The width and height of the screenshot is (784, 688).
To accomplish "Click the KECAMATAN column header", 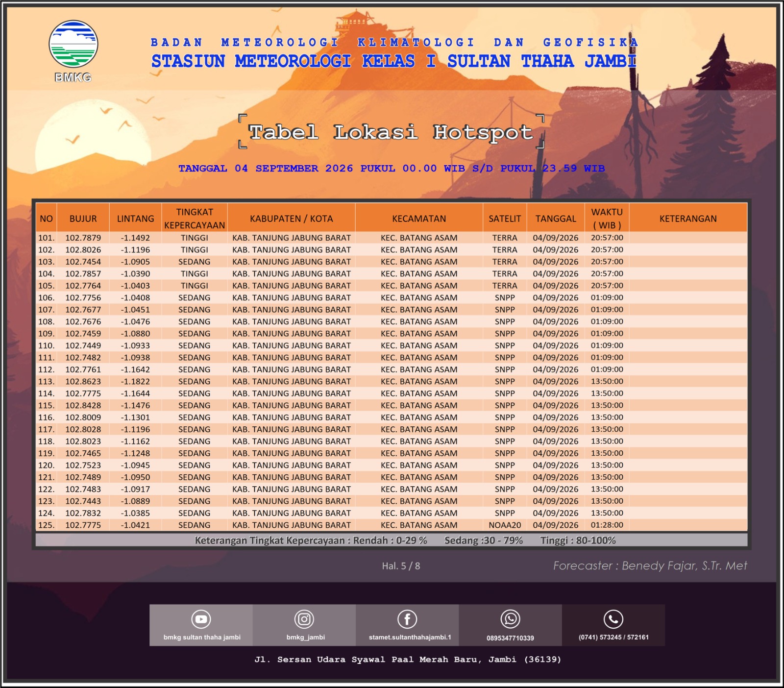I will 419,219.
